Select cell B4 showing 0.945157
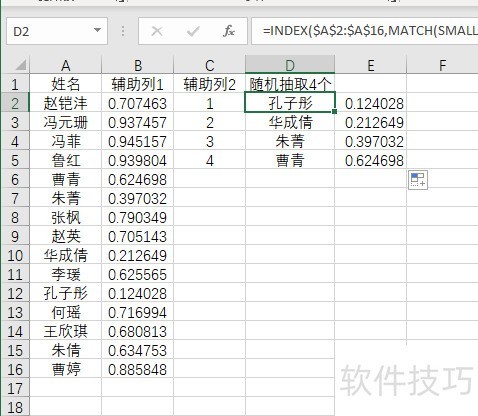The width and height of the screenshot is (478, 416). pyautogui.click(x=138, y=141)
